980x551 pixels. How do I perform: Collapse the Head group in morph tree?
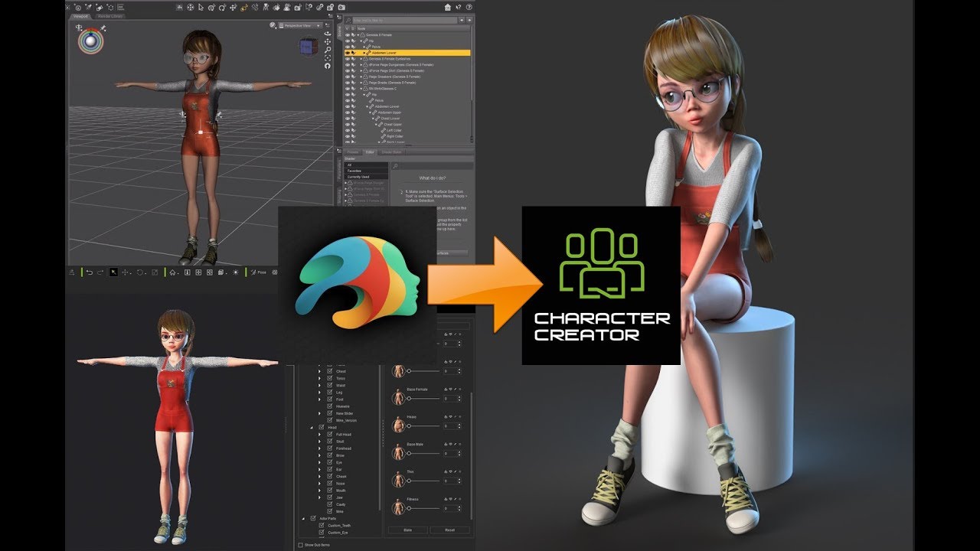coord(312,427)
